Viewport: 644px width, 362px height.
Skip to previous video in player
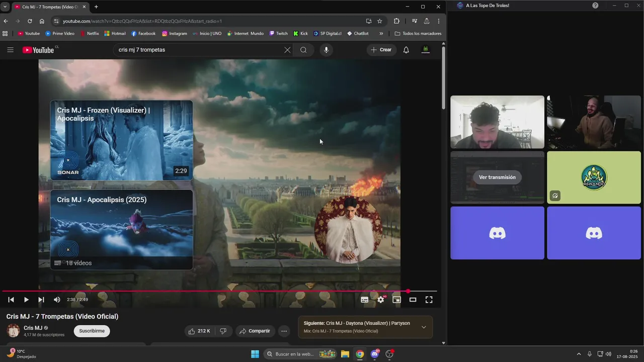coord(11,300)
